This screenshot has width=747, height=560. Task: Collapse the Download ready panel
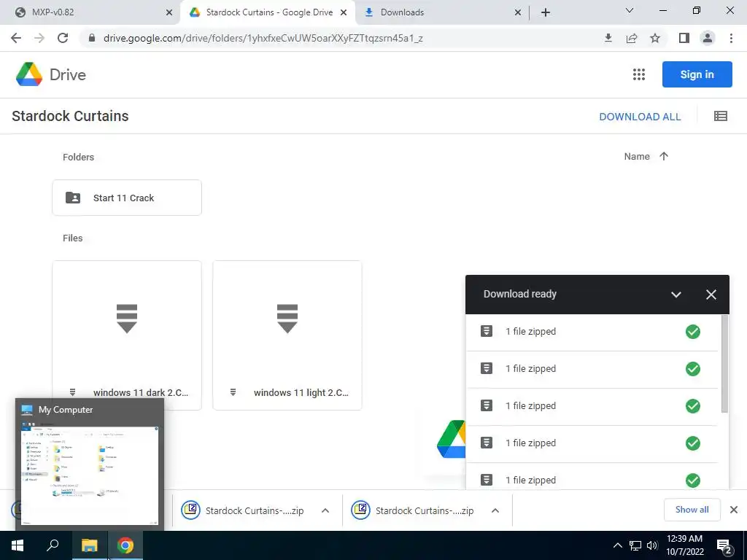pos(676,295)
